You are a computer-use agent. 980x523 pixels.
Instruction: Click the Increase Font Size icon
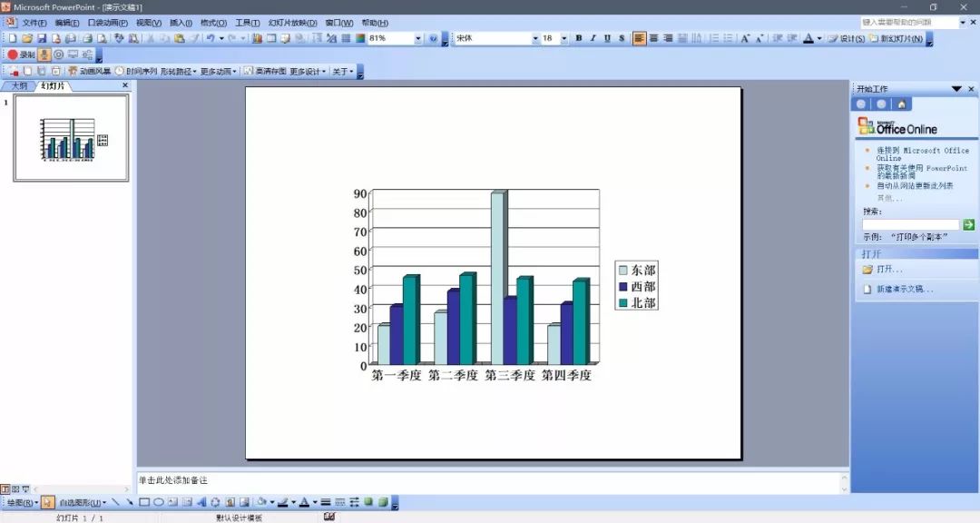point(745,38)
